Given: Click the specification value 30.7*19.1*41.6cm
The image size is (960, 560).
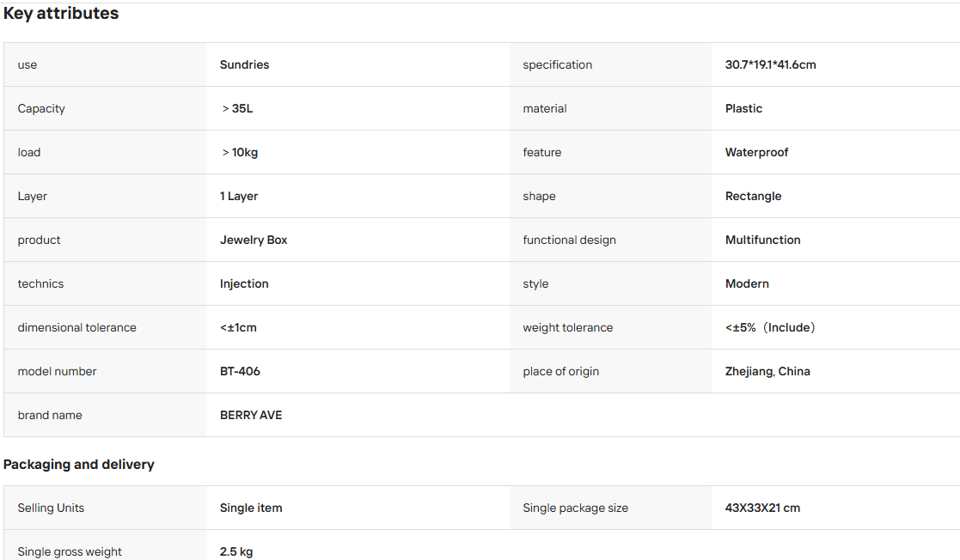Looking at the screenshot, I should 770,65.
